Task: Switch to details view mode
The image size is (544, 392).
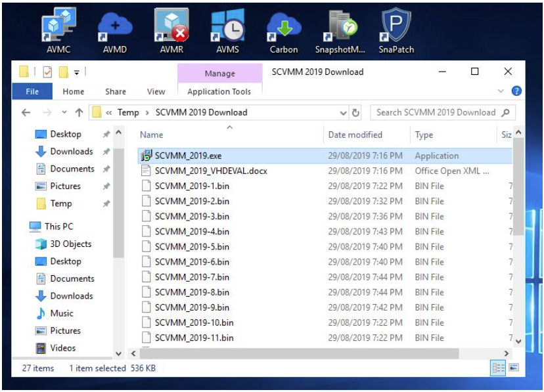Action: (x=498, y=368)
